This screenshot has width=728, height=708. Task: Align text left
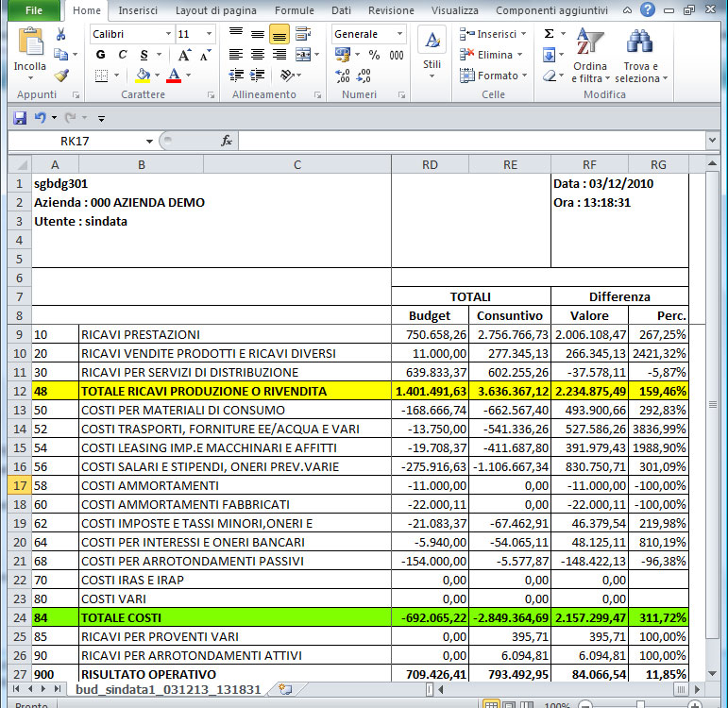point(236,55)
